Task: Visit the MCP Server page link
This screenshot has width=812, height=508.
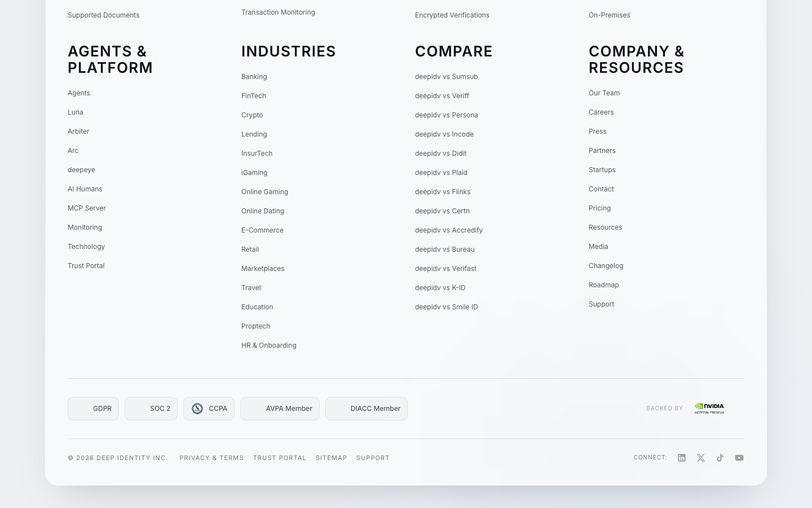Action: pyautogui.click(x=87, y=208)
